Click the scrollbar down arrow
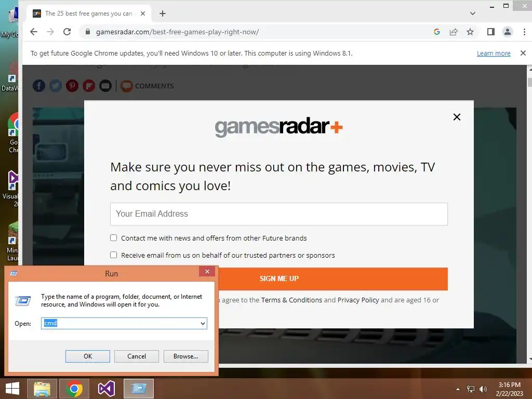The width and height of the screenshot is (532, 399). tap(529, 359)
